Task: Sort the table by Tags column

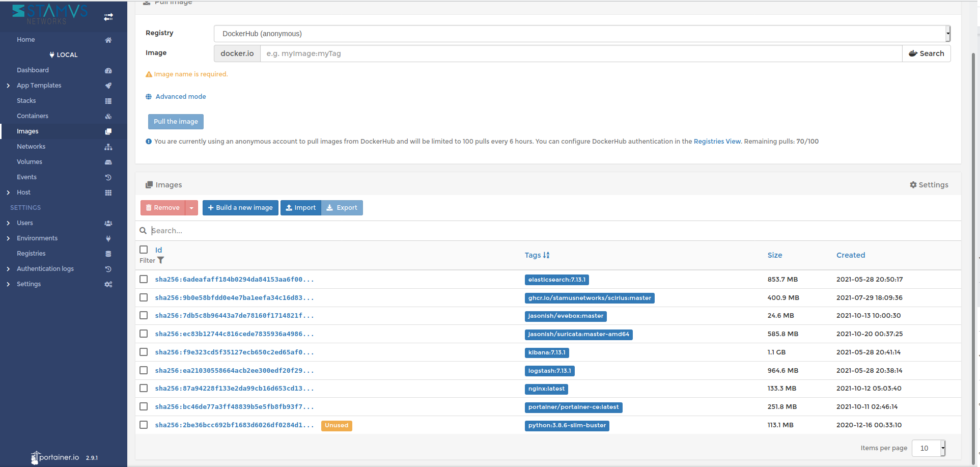Action: [x=537, y=255]
